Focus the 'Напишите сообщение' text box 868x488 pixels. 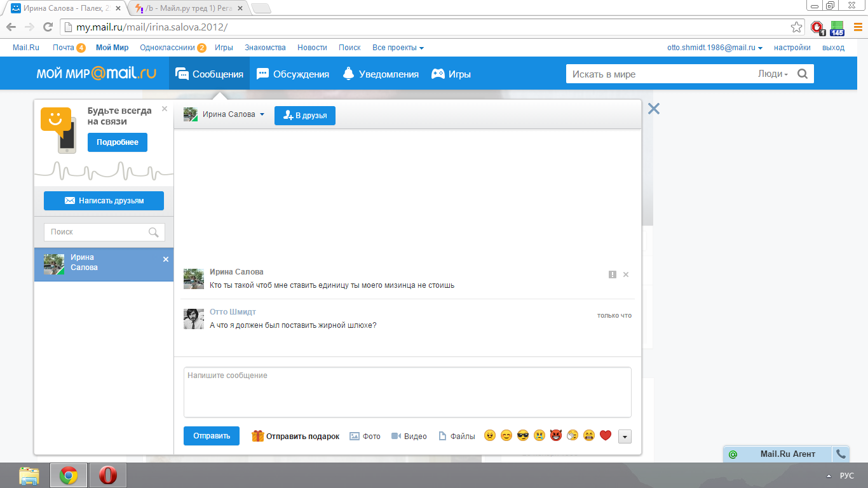point(407,392)
